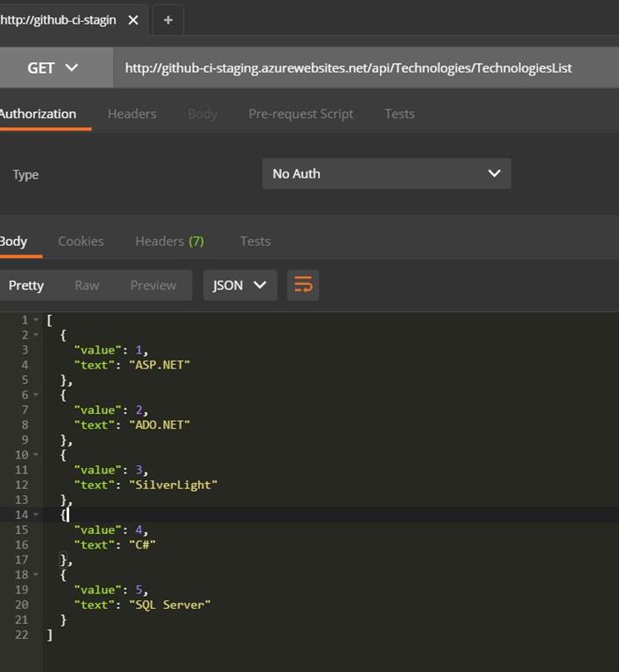Open a new request tab with plus
This screenshot has width=619, height=672.
click(168, 20)
